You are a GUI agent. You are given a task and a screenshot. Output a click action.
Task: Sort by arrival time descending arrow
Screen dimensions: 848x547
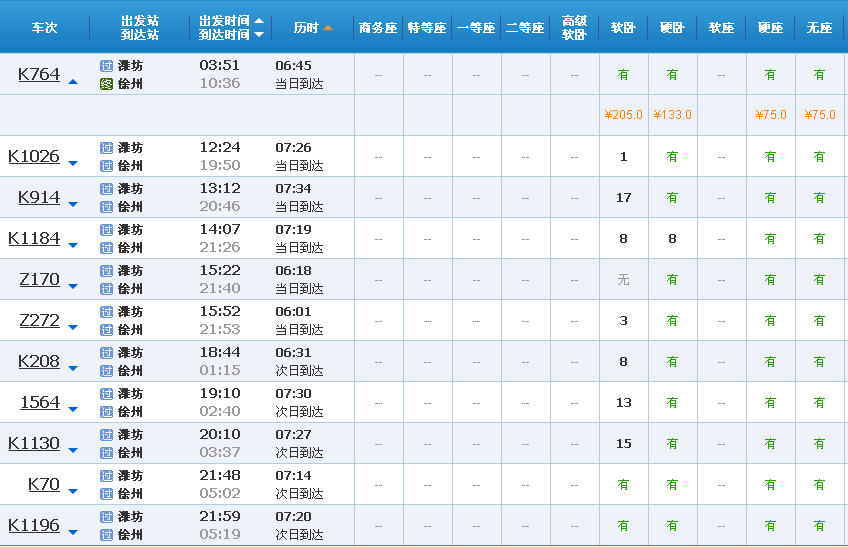pos(259,35)
